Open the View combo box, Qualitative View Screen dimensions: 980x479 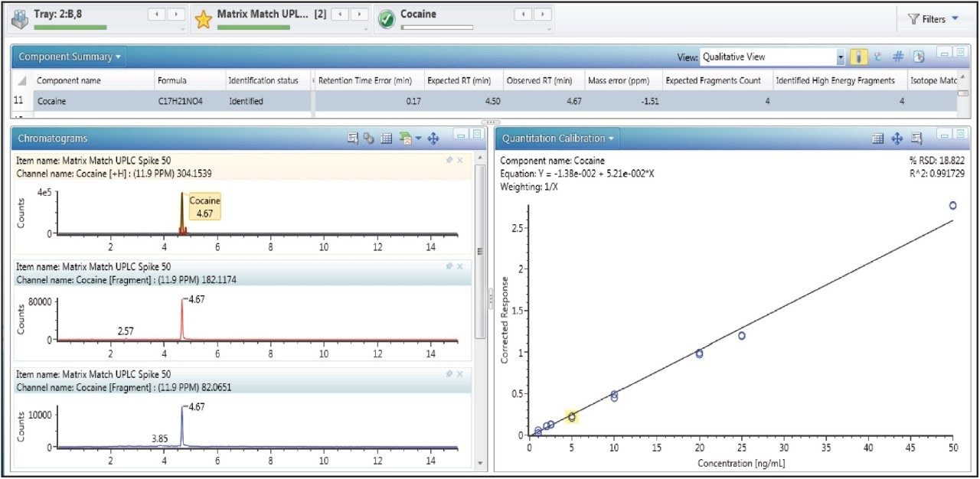coord(773,57)
